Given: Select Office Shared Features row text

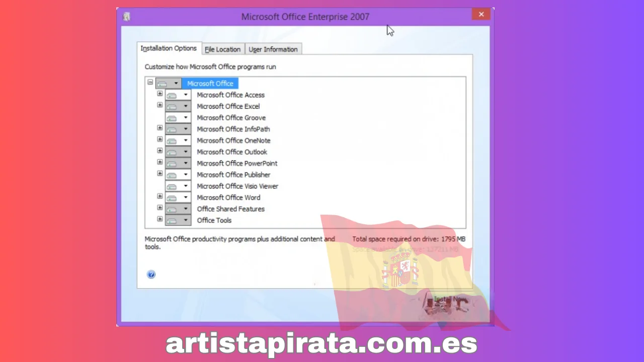Looking at the screenshot, I should point(231,209).
